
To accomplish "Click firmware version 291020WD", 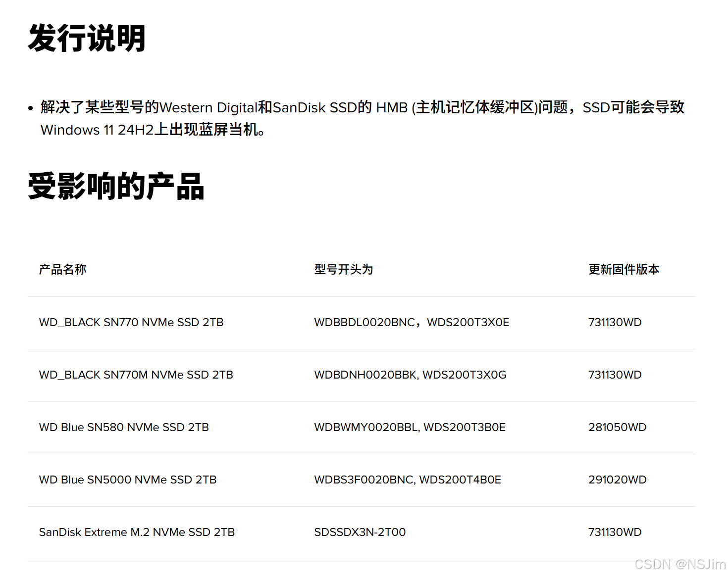I will click(x=618, y=480).
